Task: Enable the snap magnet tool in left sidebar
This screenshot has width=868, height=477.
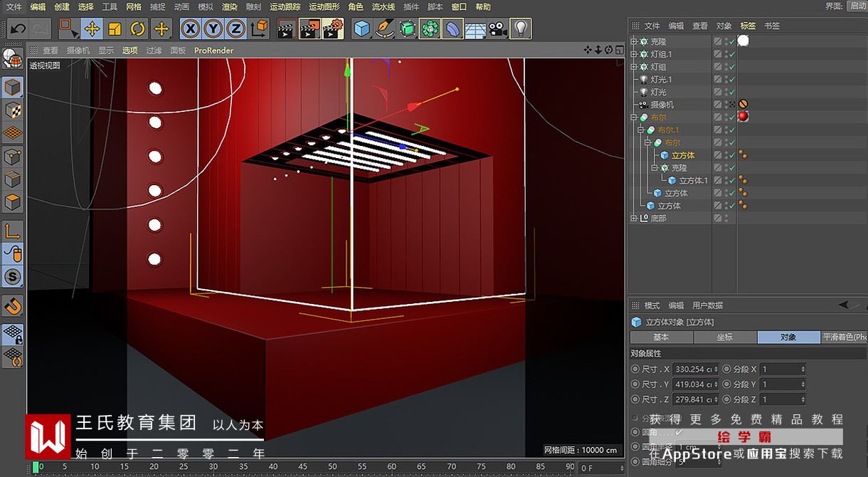Action: coord(13,307)
